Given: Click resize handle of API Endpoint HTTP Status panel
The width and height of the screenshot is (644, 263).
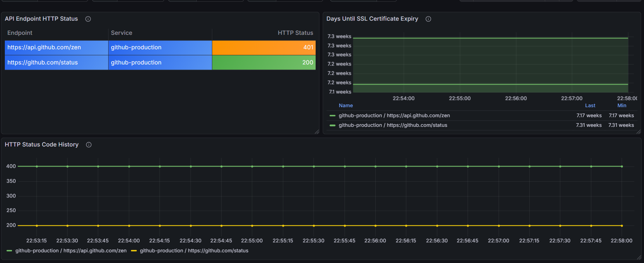Looking at the screenshot, I should click(x=317, y=132).
